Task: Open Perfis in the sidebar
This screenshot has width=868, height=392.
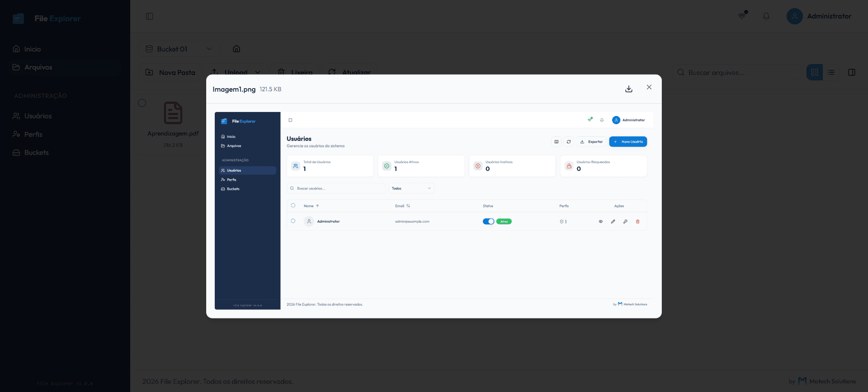Action: pyautogui.click(x=66, y=135)
